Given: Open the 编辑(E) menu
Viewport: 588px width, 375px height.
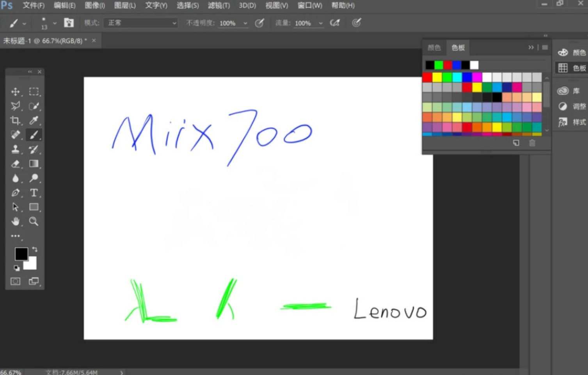Looking at the screenshot, I should (x=64, y=5).
